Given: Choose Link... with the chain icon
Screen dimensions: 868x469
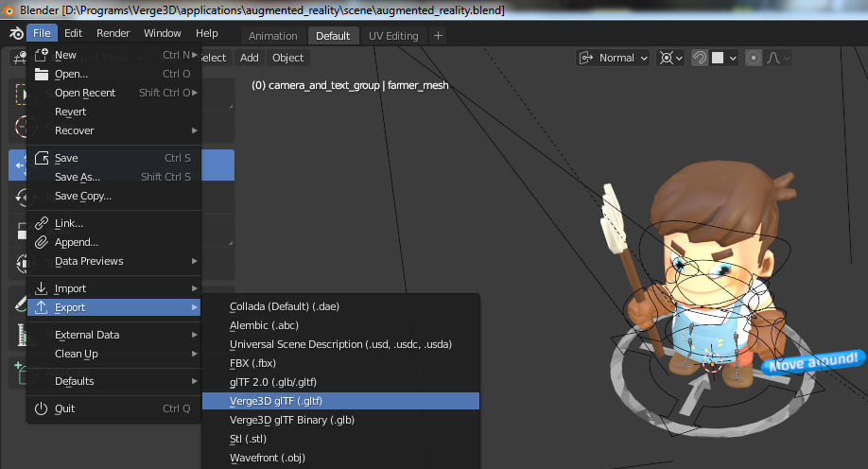Looking at the screenshot, I should click(114, 223).
